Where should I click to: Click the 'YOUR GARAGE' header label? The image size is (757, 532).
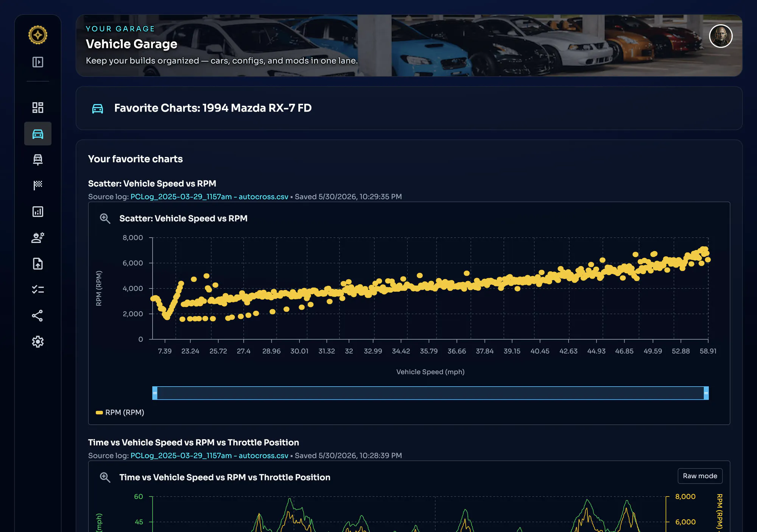coord(120,29)
